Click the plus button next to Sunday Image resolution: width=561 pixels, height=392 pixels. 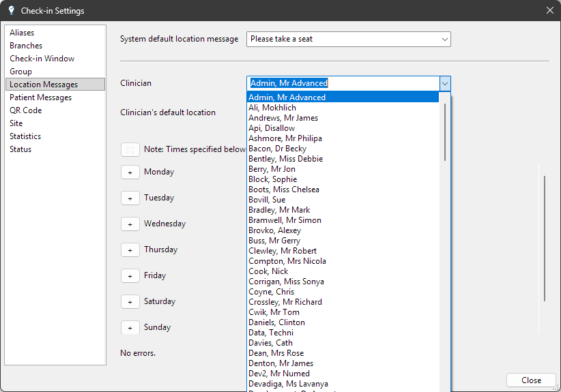pos(130,328)
